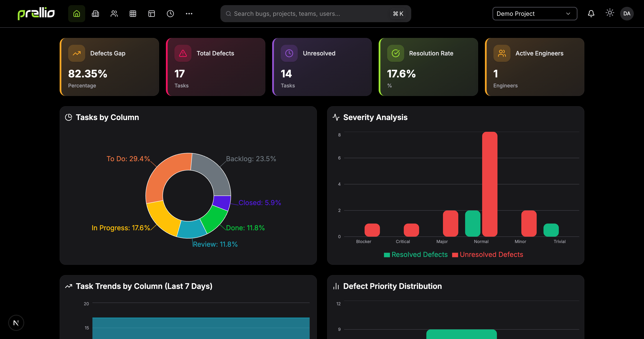This screenshot has height=339, width=644.
Task: Click the 14 Unresolved value
Action: click(286, 74)
